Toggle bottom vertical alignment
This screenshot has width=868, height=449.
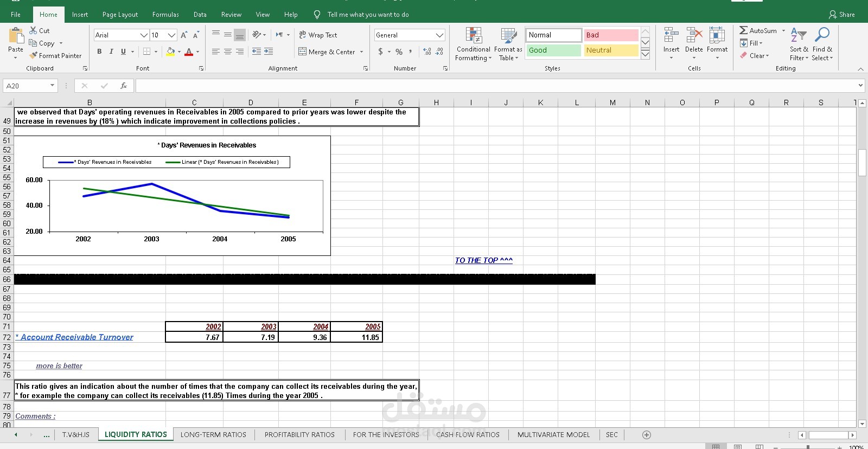pyautogui.click(x=240, y=35)
